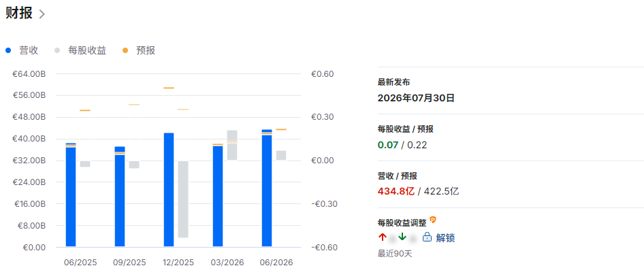Toggle the orange 预报 legend dot

tap(125, 50)
